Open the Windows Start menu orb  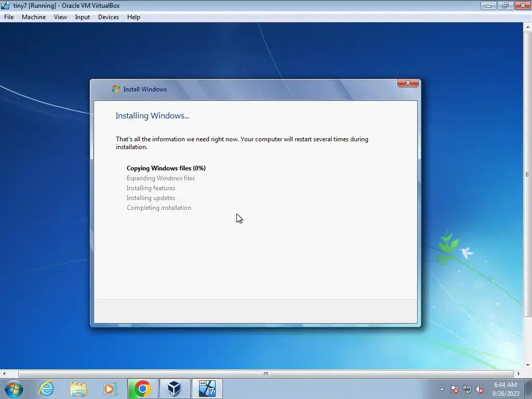(x=14, y=389)
